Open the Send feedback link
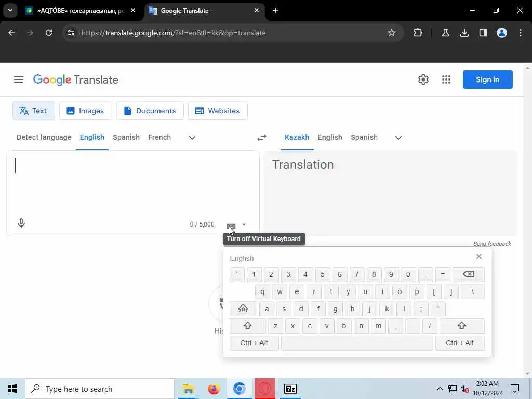The height and width of the screenshot is (399, 532). 492,244
